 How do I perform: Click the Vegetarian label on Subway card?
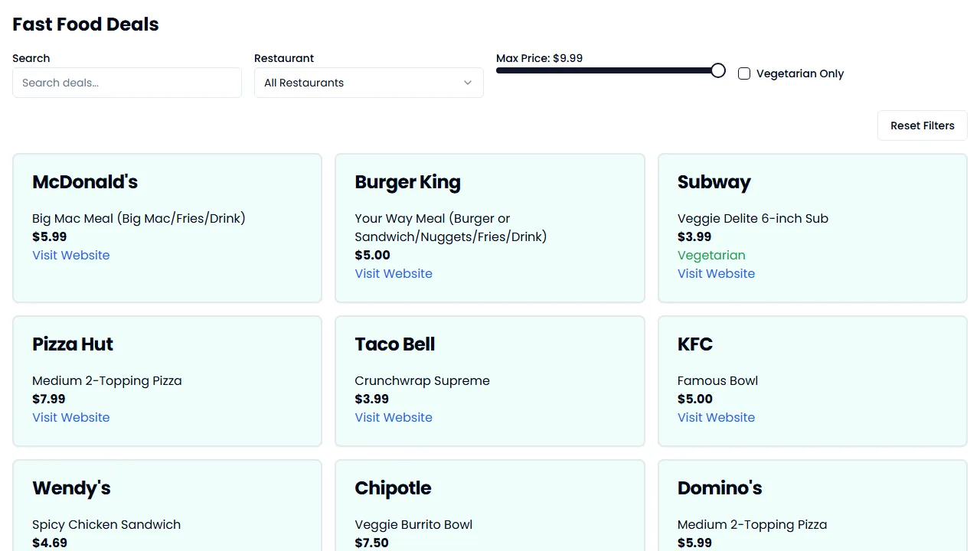coord(711,256)
